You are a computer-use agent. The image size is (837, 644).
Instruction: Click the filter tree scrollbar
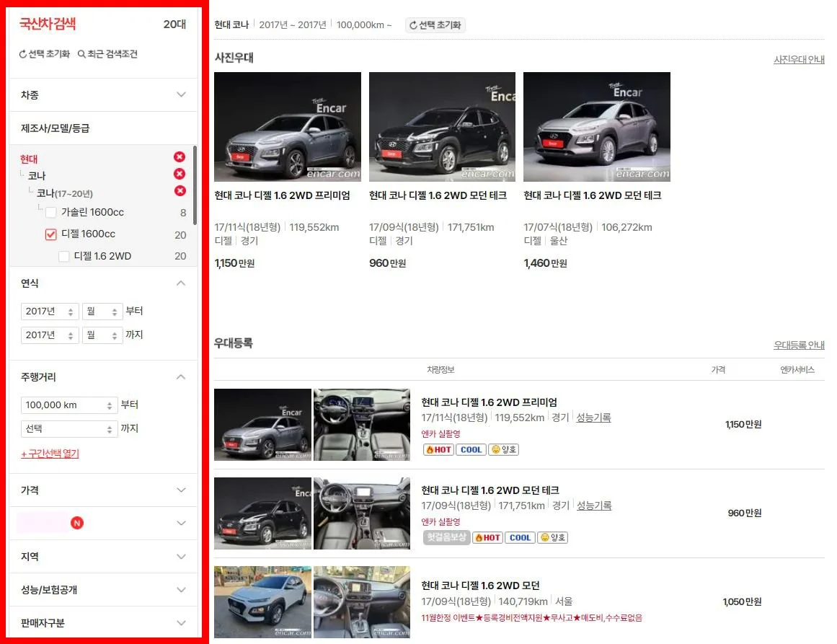(x=195, y=185)
